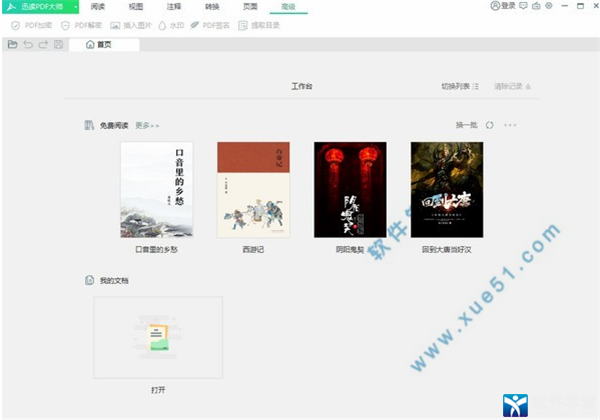Switch to the 页面 tab
The height and width of the screenshot is (420, 600).
click(250, 7)
